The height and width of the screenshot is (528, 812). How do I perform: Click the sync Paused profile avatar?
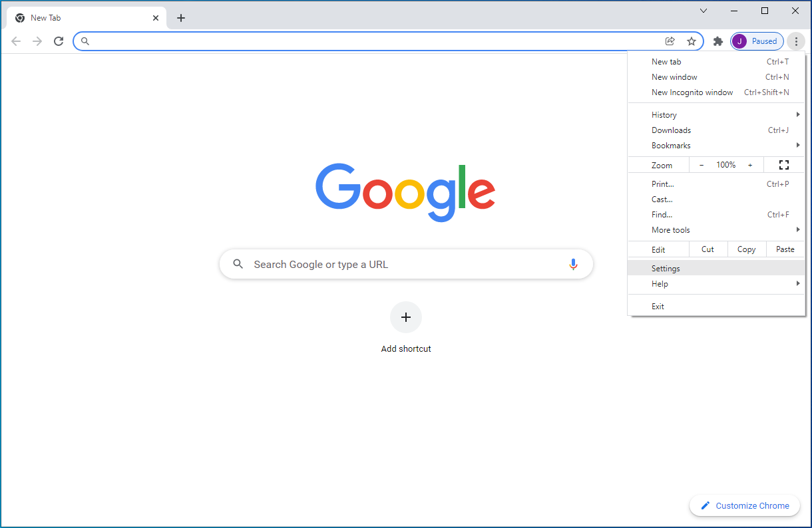tap(757, 41)
